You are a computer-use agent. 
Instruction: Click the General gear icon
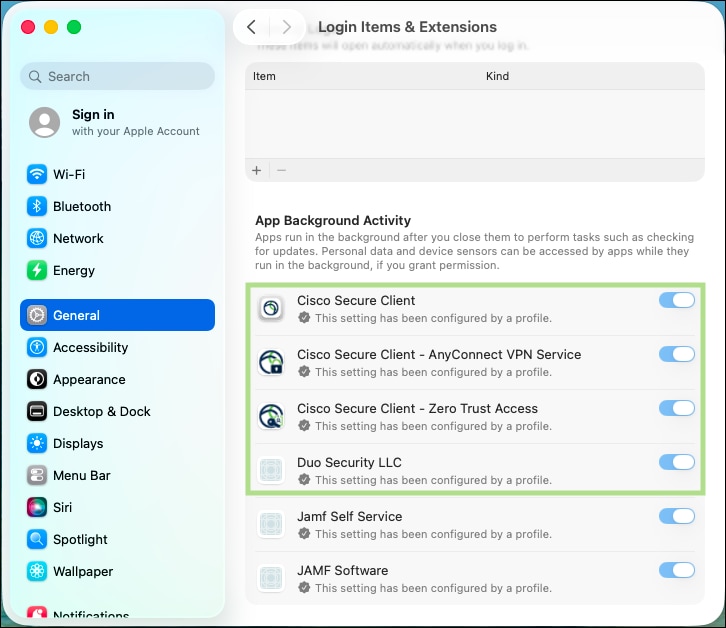point(37,315)
